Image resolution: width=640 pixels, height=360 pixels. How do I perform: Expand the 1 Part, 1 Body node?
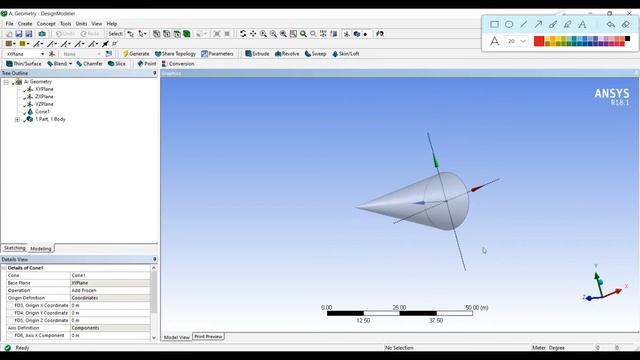tap(17, 120)
